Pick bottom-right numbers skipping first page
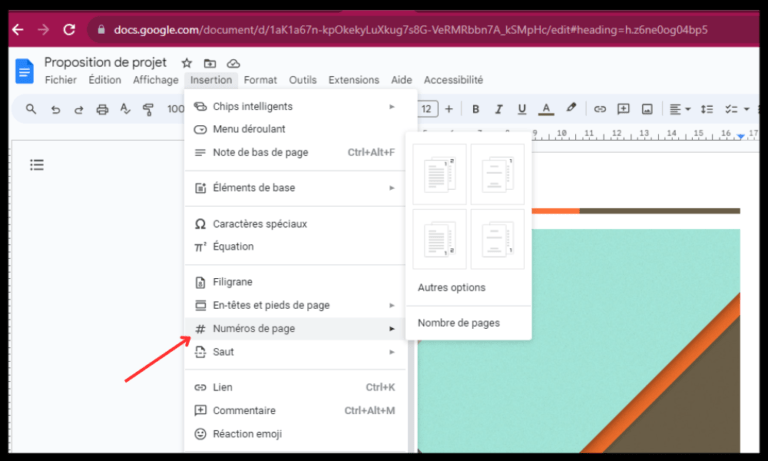This screenshot has width=768, height=461. pyautogui.click(x=498, y=239)
